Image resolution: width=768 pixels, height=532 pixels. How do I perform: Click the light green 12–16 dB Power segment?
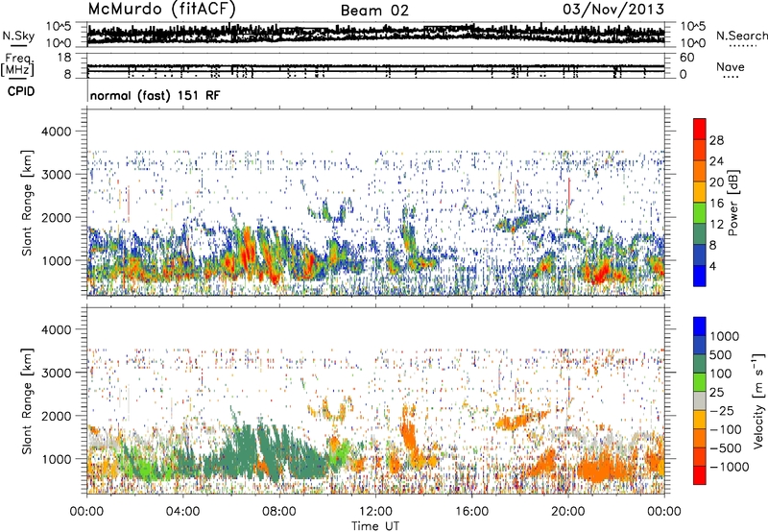click(700, 212)
